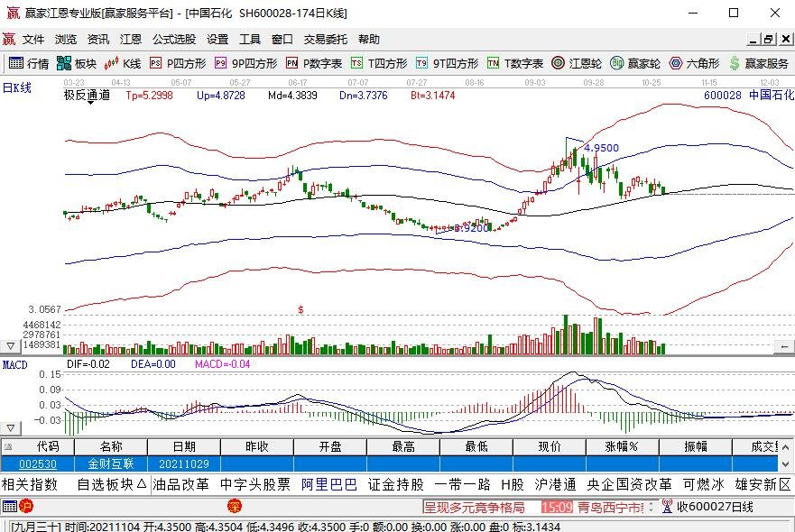Select the T四方形 tool
This screenshot has width=795, height=532.
click(379, 63)
